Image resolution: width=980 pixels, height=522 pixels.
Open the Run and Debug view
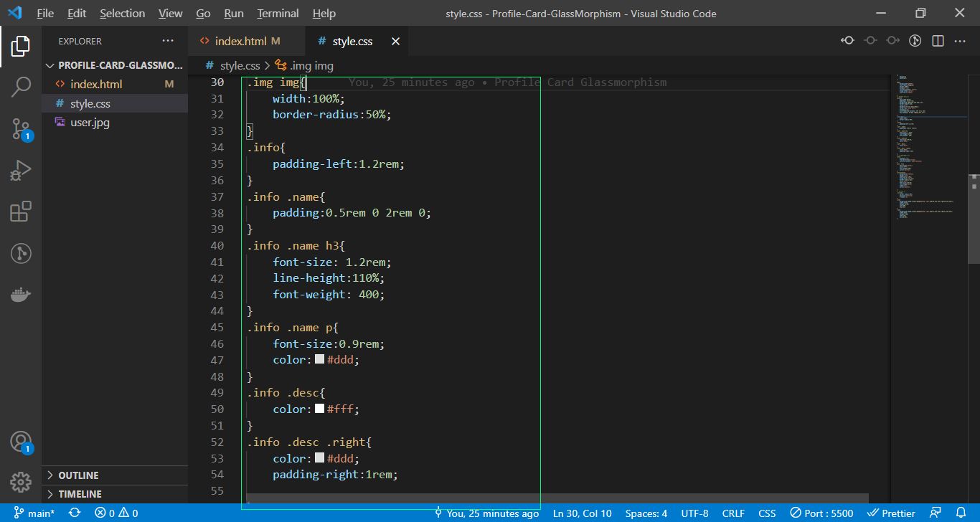pos(21,170)
